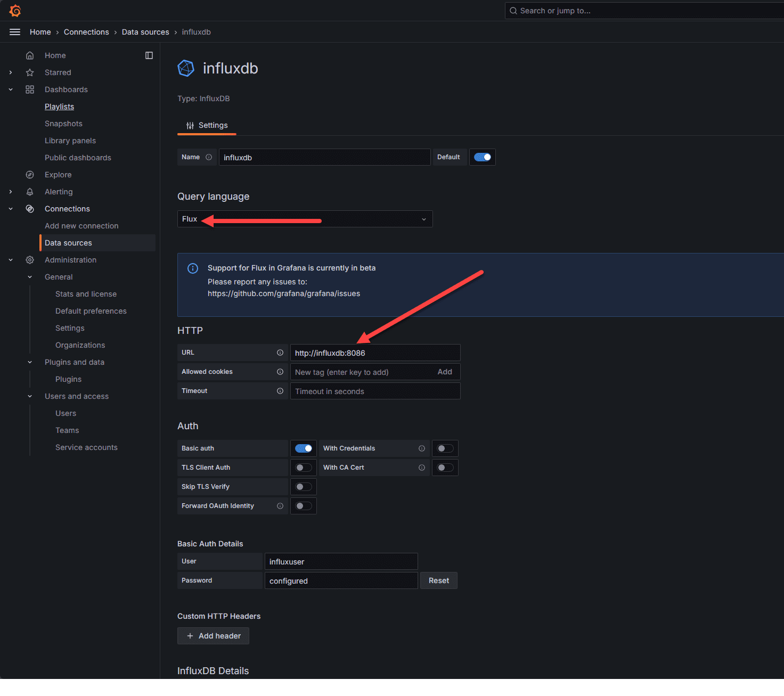Screen dimensions: 784x696
Task: Open Organizations in sidebar
Action: pos(80,345)
